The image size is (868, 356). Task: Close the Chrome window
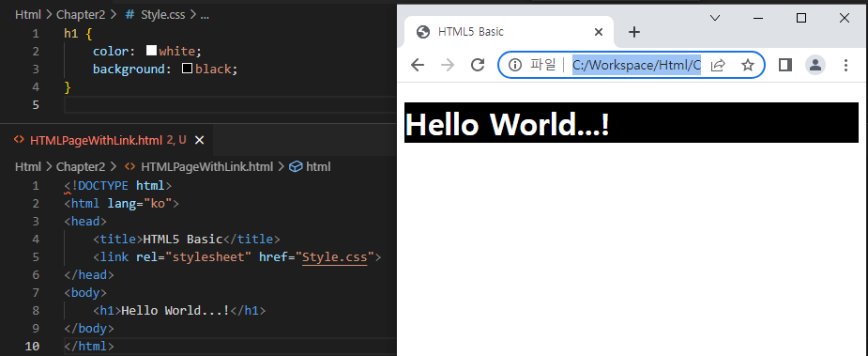click(x=845, y=18)
